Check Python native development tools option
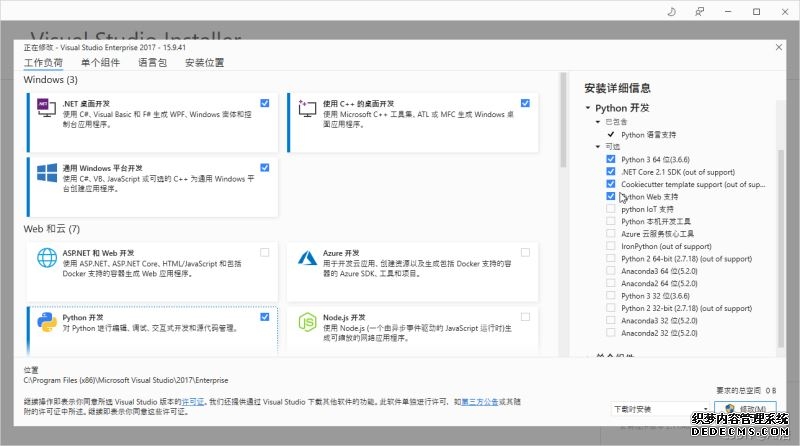This screenshot has height=446, width=800. pos(610,221)
